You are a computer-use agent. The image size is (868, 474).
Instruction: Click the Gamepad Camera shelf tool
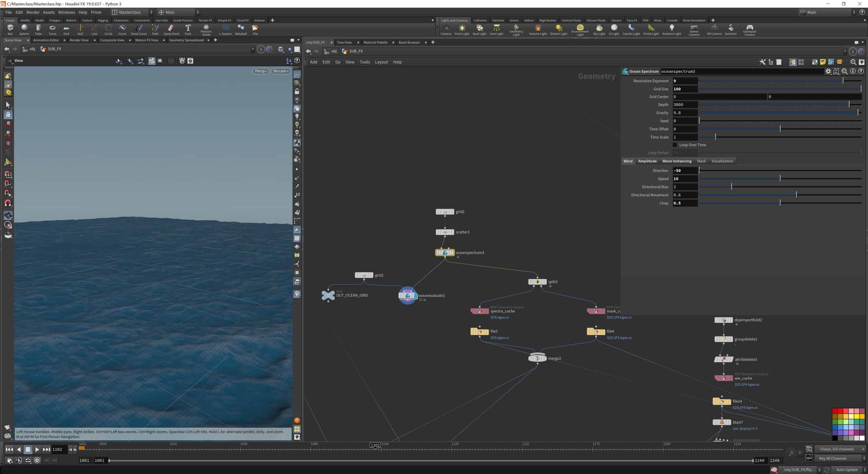coord(749,29)
